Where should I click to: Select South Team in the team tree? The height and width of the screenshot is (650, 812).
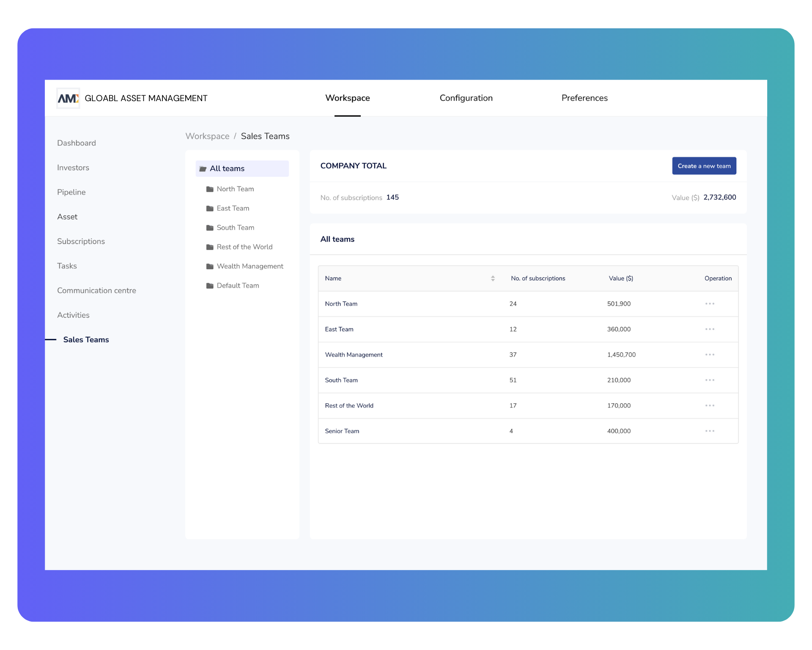[236, 228]
